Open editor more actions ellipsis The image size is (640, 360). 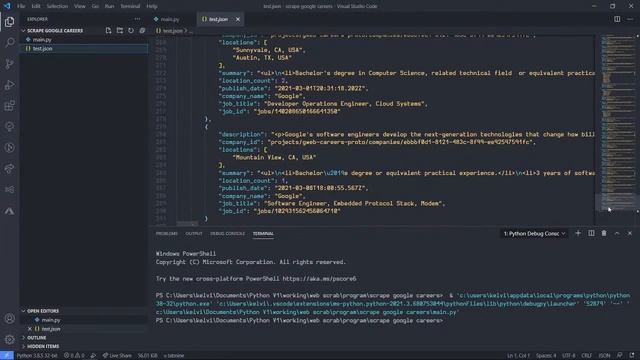click(x=630, y=19)
